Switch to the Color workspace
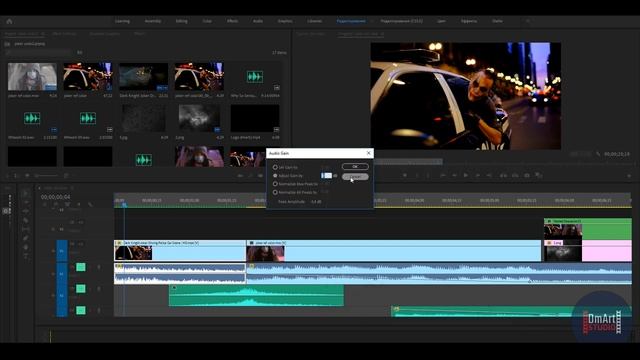 [x=207, y=21]
